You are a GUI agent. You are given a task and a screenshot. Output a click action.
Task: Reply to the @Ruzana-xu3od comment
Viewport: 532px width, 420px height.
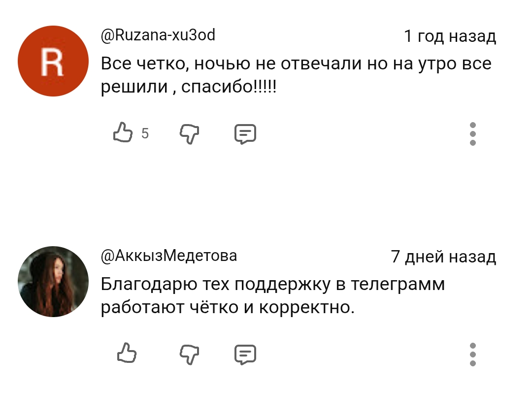tap(245, 133)
